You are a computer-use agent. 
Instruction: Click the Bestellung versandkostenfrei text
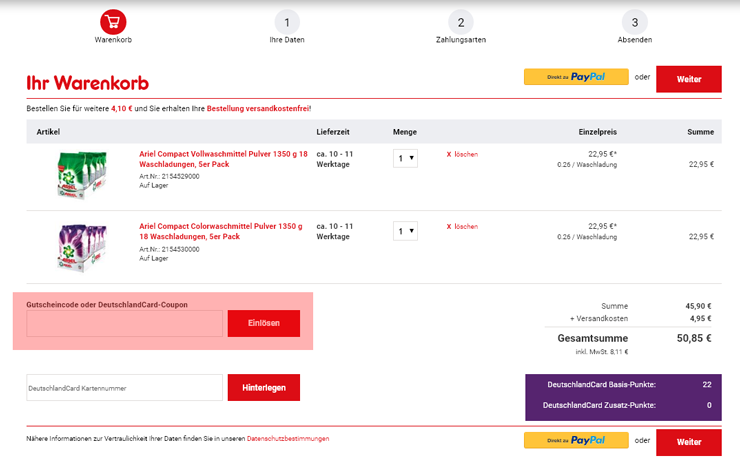click(x=258, y=109)
